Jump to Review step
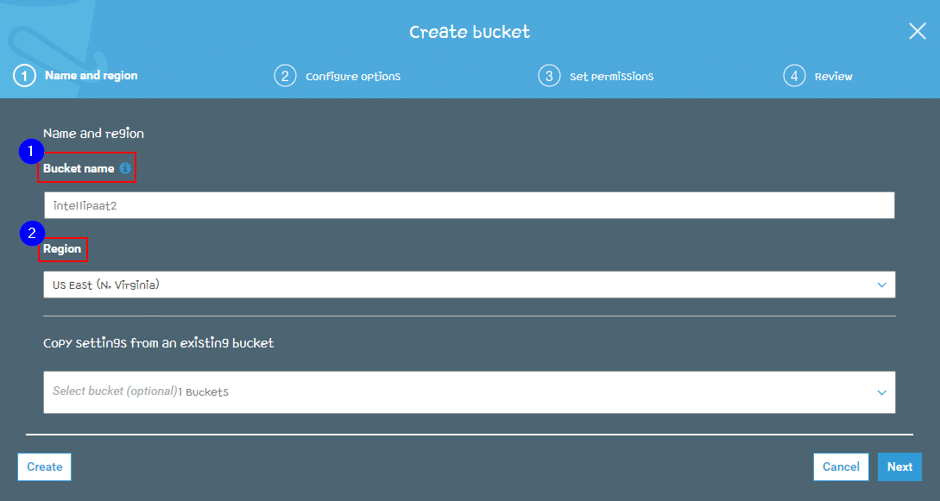The height and width of the screenshot is (501, 940). point(833,77)
